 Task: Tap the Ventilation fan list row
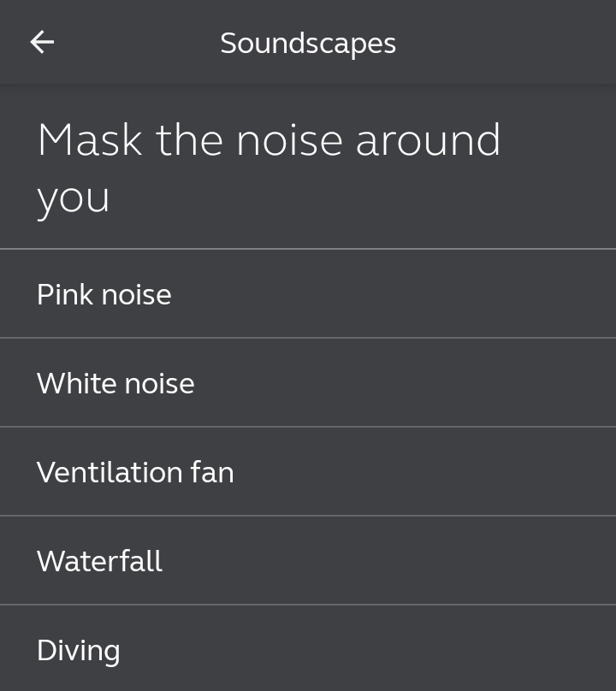tap(308, 471)
